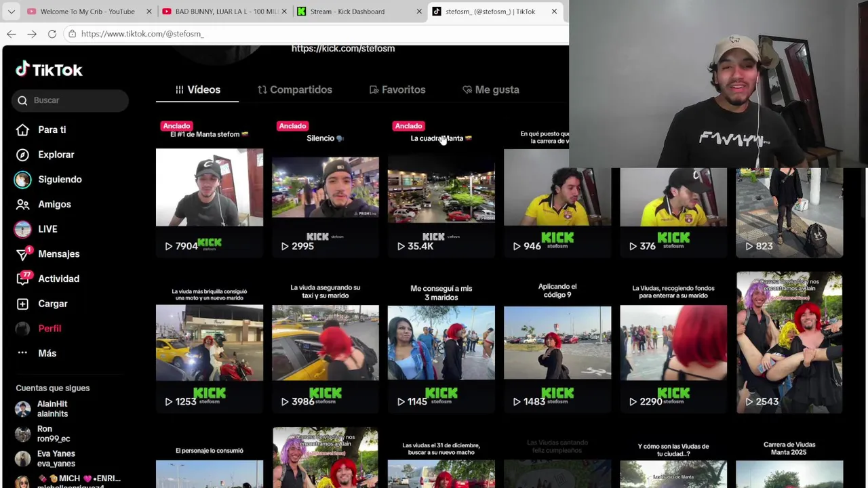Close the Kick Dashboard tab
The width and height of the screenshot is (868, 488).
[419, 12]
